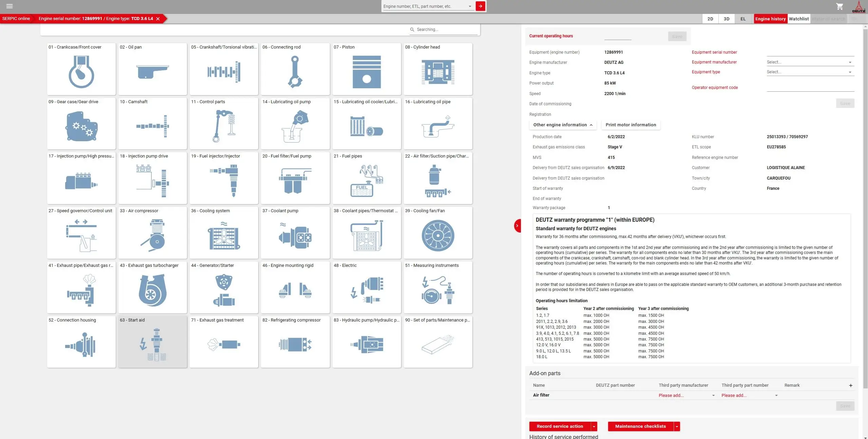Viewport: 868px width, 439px height.
Task: Open the Fuel pipes group icon
Action: [x=366, y=181]
